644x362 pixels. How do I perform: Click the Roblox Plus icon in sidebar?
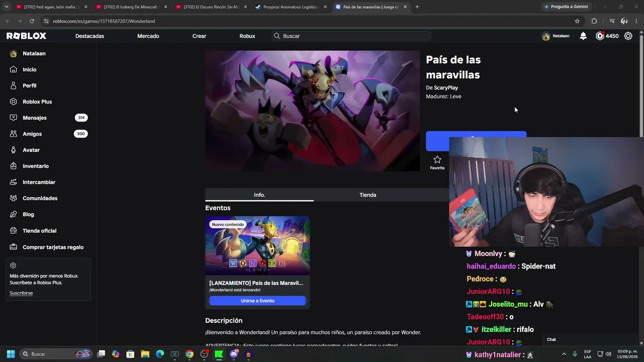click(x=14, y=102)
